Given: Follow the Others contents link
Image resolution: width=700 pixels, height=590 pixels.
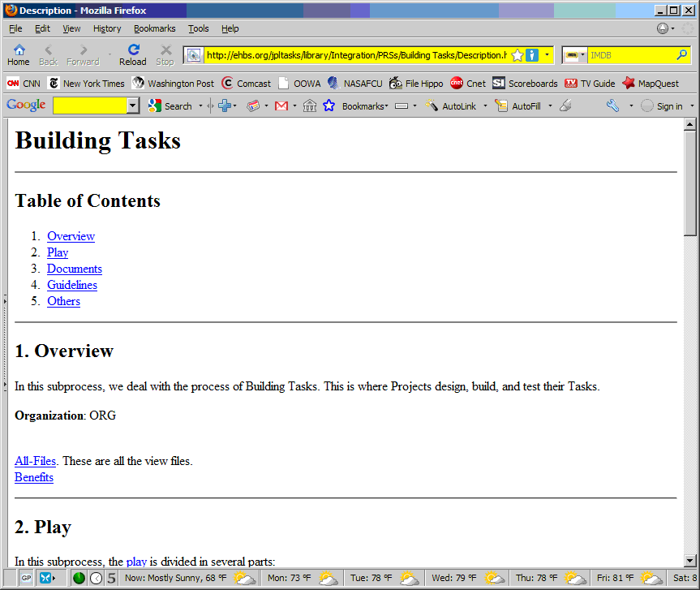Looking at the screenshot, I should click(x=63, y=301).
